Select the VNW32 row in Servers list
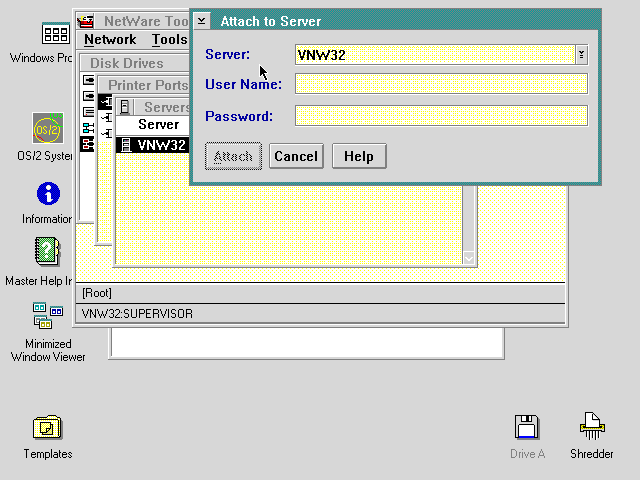Image resolution: width=640 pixels, height=480 pixels. coord(153,145)
